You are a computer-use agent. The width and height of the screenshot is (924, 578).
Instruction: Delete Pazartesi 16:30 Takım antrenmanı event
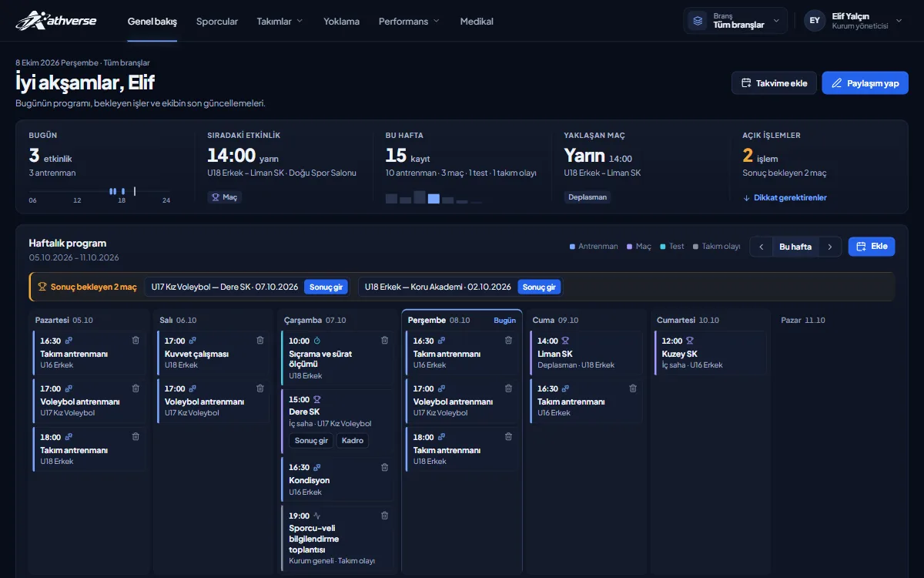pos(136,340)
